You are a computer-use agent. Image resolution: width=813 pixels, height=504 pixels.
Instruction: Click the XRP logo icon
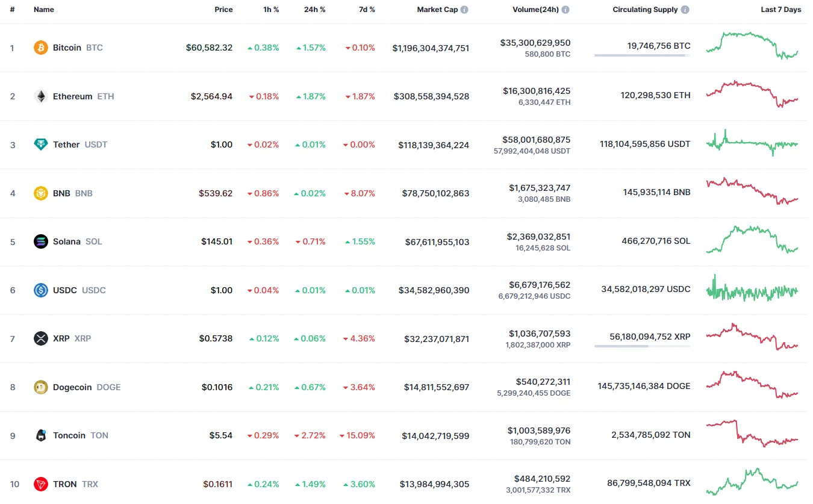[x=40, y=338]
